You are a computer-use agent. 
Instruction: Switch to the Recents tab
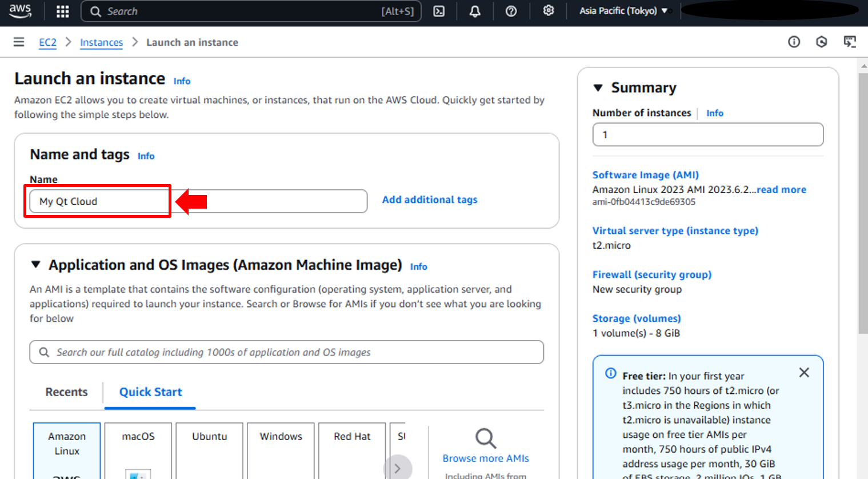66,392
